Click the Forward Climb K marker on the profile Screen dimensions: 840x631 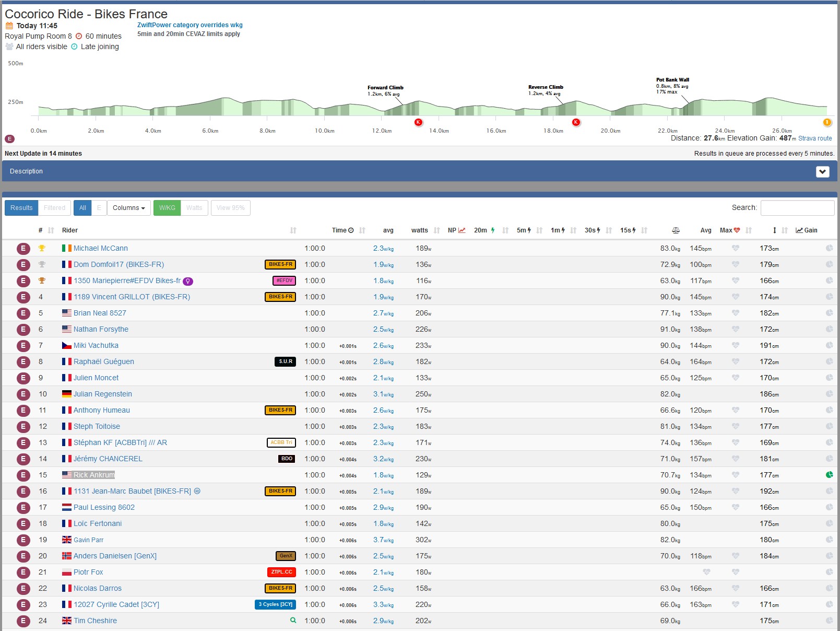(x=418, y=122)
